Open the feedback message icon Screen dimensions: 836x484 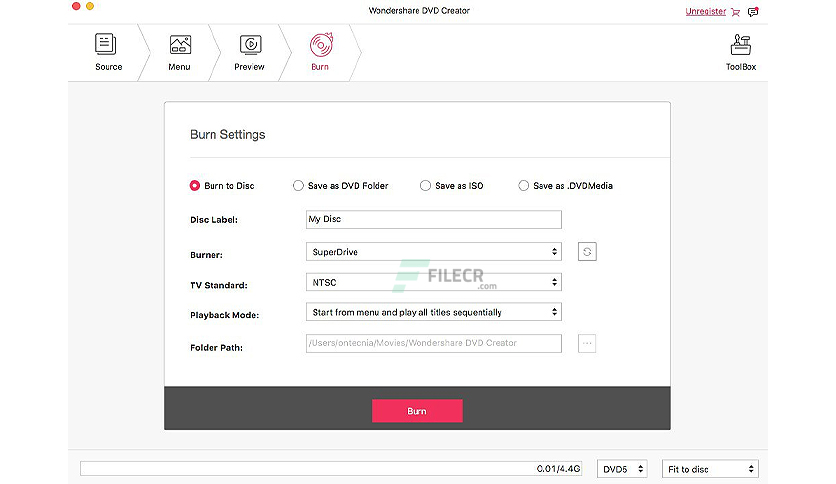(753, 12)
